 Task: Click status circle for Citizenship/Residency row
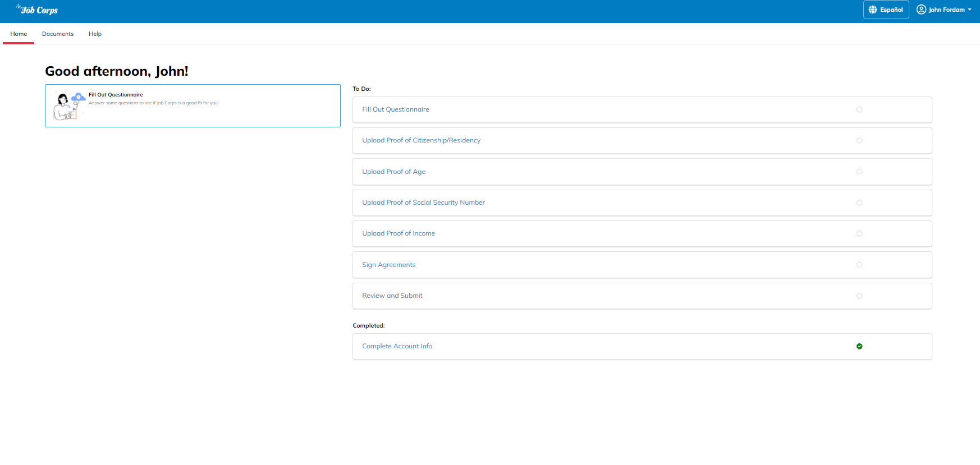(x=859, y=141)
